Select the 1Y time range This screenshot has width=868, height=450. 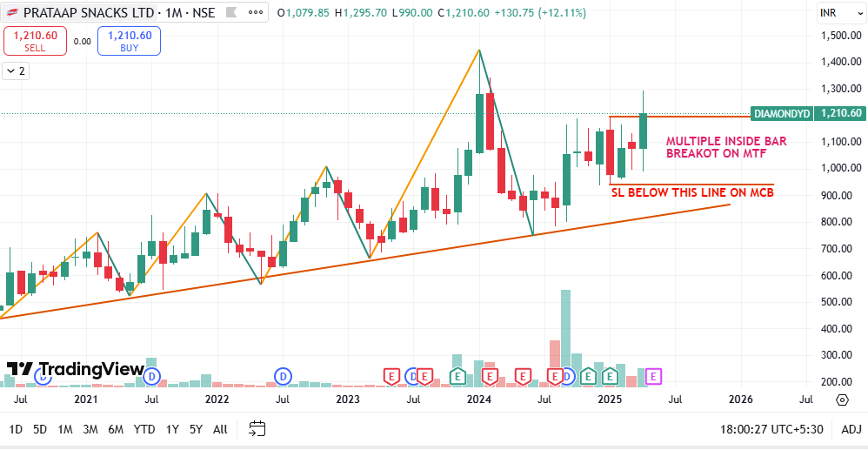click(x=172, y=429)
